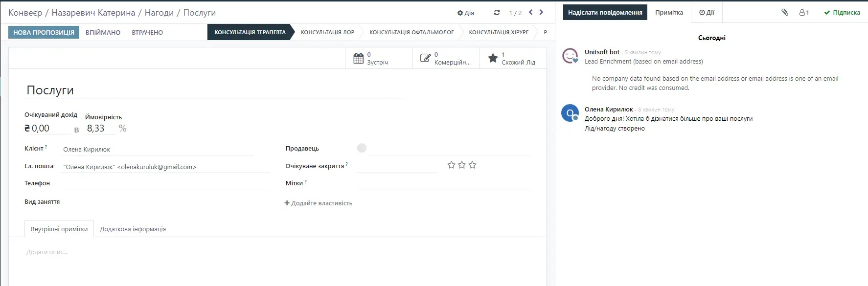Select the Консультація ЛОР stage
The height and width of the screenshot is (286, 868).
tap(327, 32)
